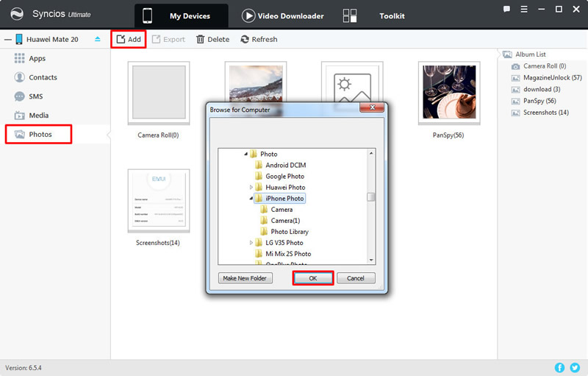Switch to Video Downloader tab
Viewport: 588px width, 376px height.
[283, 15]
